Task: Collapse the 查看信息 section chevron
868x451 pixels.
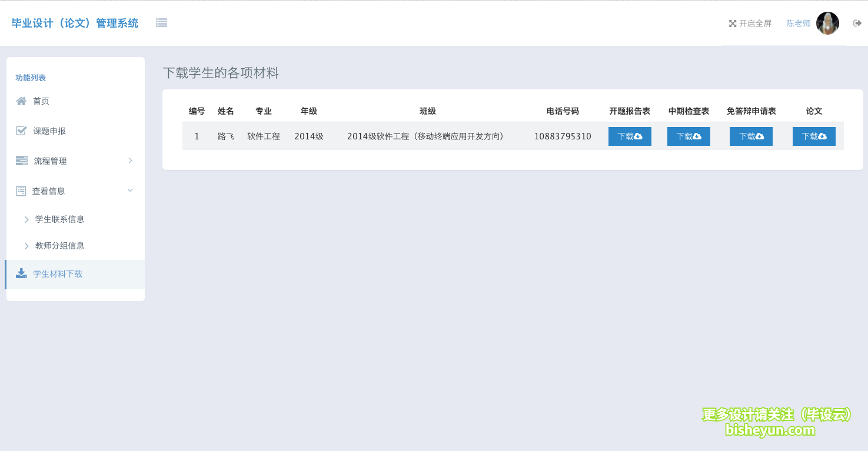Action: (130, 190)
